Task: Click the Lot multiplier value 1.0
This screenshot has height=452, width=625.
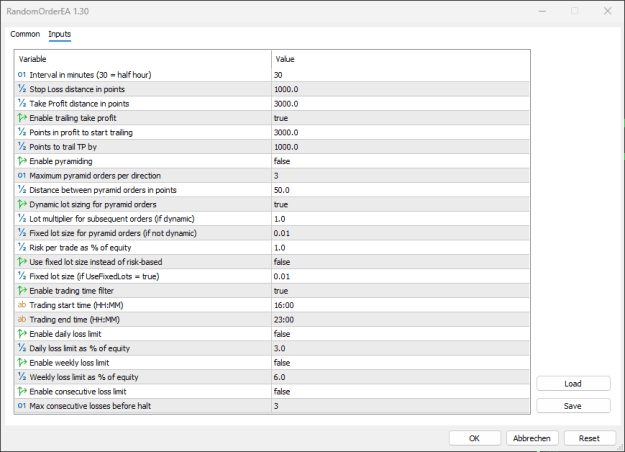Action: [279, 219]
